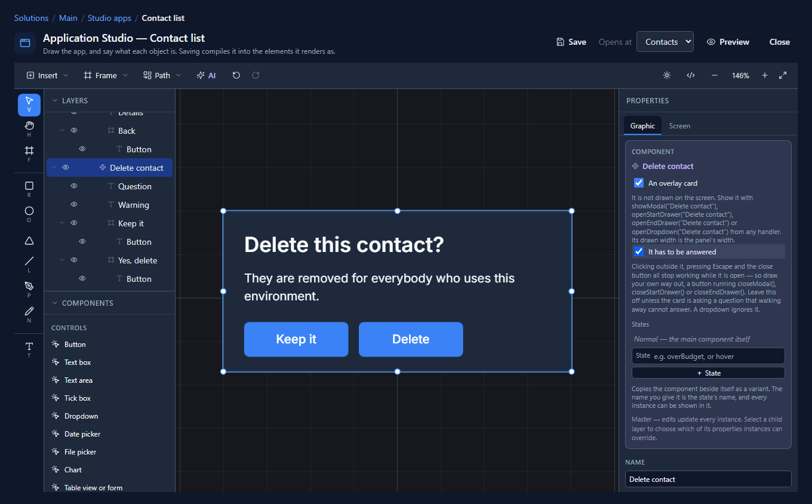
Task: Choose the Frame tool in the left tool strip
Action: click(29, 153)
